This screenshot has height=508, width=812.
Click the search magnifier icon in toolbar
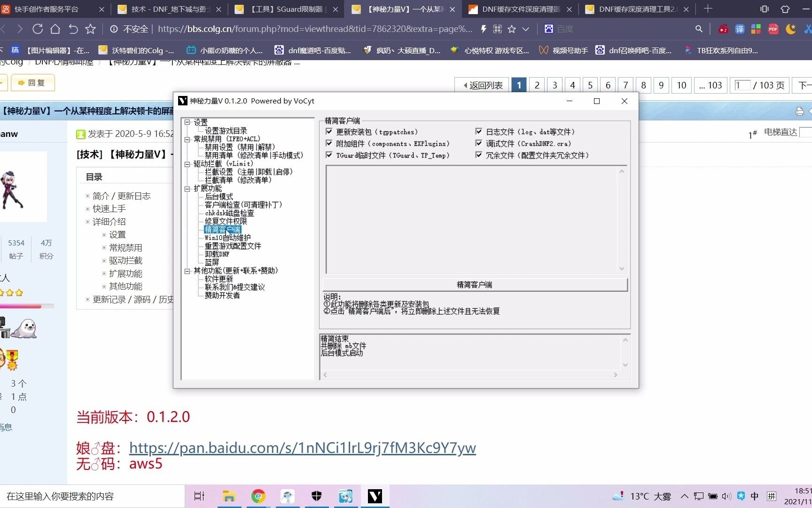click(699, 29)
